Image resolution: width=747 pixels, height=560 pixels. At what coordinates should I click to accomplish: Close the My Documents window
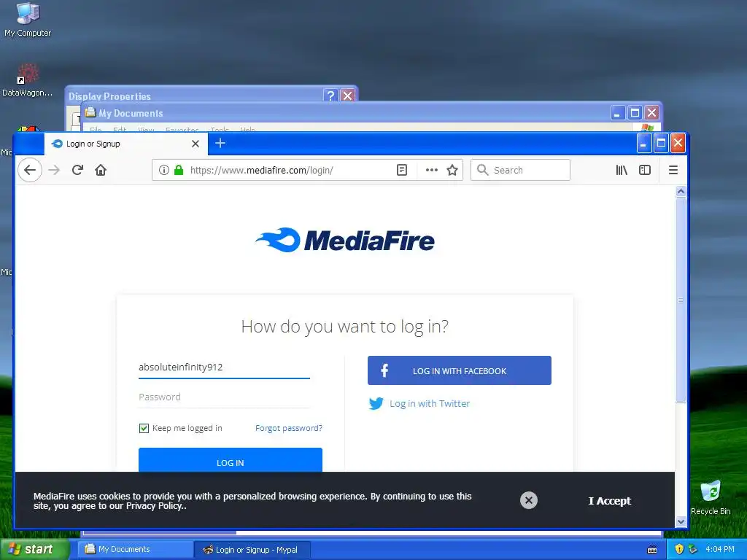click(x=651, y=113)
